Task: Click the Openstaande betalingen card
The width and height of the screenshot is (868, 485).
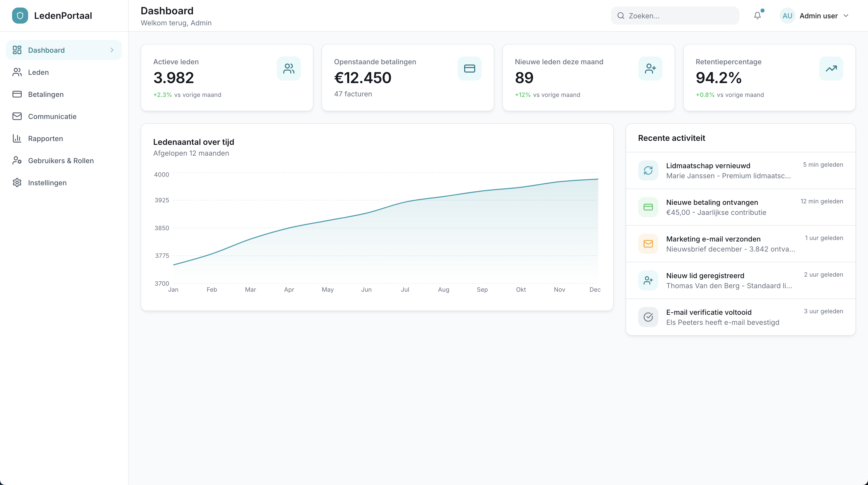Action: tap(407, 78)
